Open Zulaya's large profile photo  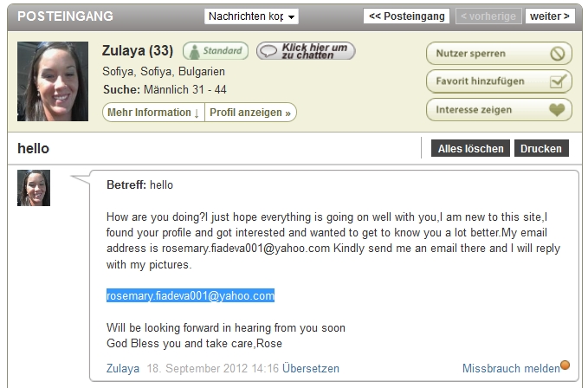click(x=53, y=81)
